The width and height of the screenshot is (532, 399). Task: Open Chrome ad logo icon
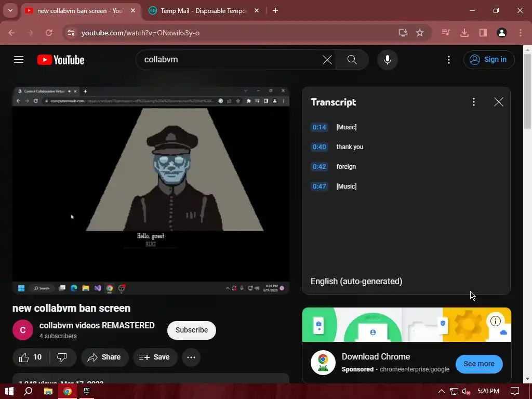(323, 362)
